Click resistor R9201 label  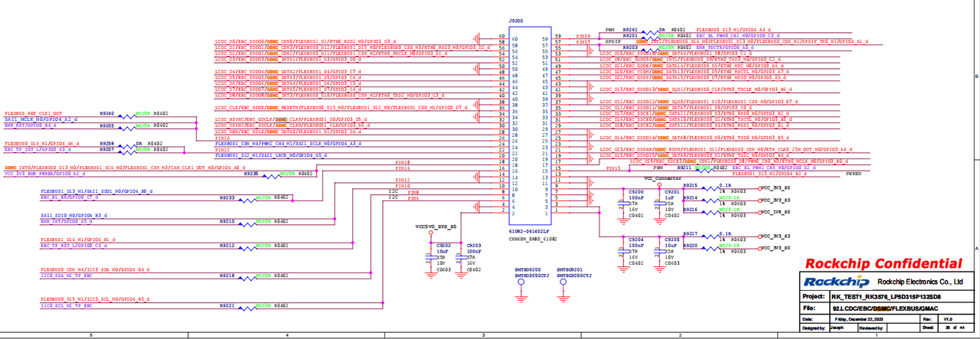click(x=631, y=35)
